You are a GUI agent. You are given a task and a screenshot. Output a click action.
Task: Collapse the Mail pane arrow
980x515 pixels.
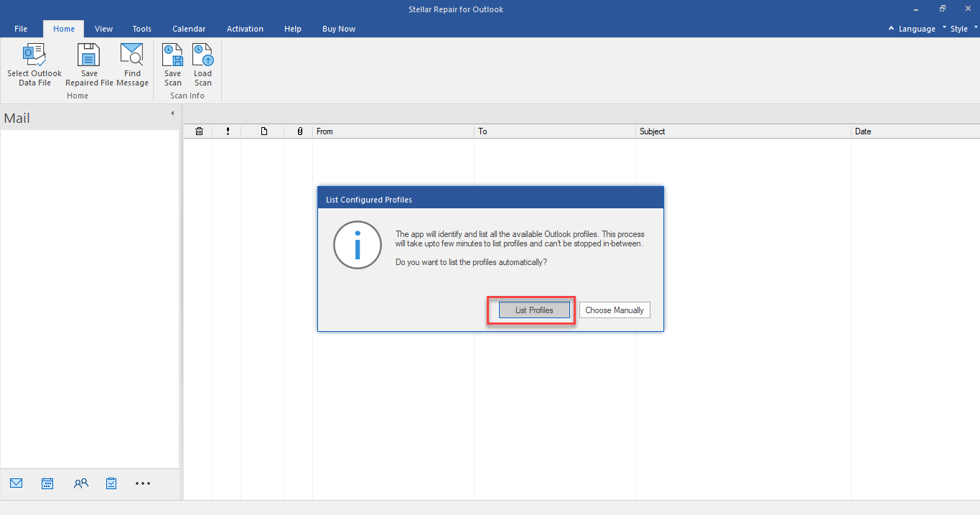click(172, 113)
